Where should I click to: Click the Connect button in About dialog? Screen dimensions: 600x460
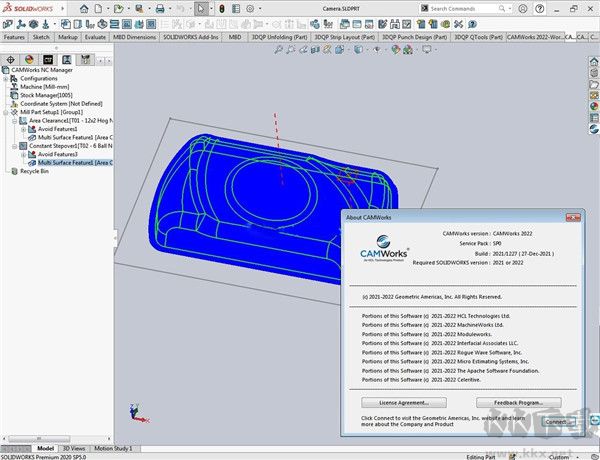[x=559, y=422]
